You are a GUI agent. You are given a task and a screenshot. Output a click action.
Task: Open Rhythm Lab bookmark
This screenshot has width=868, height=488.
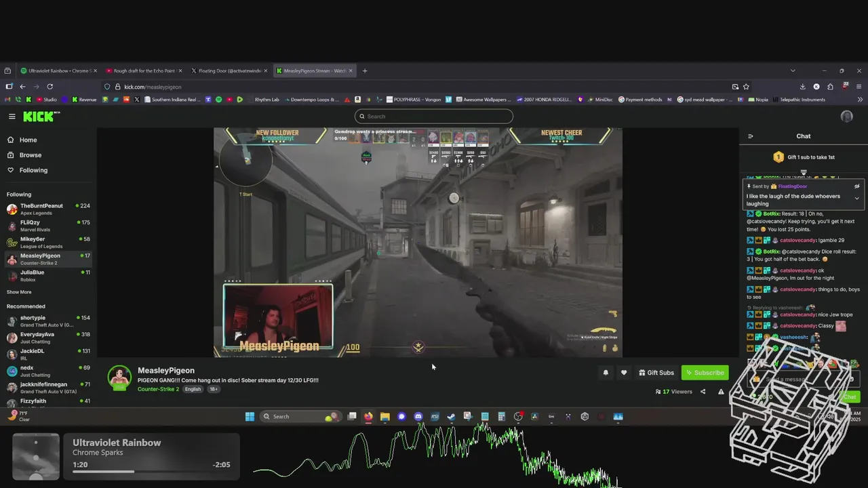click(x=262, y=100)
